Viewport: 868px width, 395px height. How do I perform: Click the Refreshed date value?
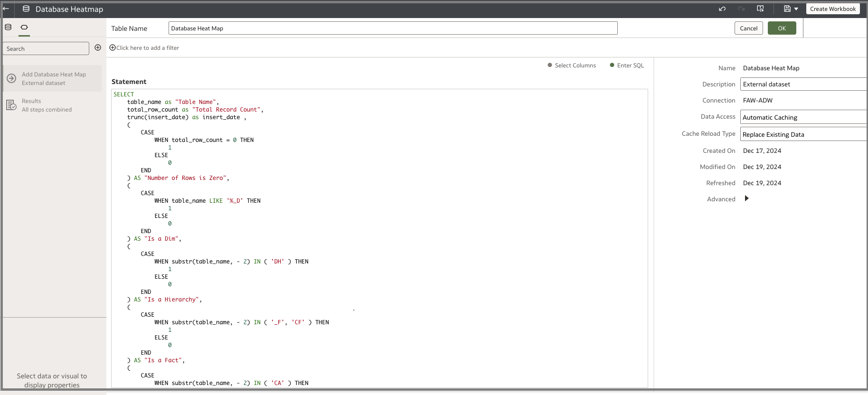(x=762, y=183)
